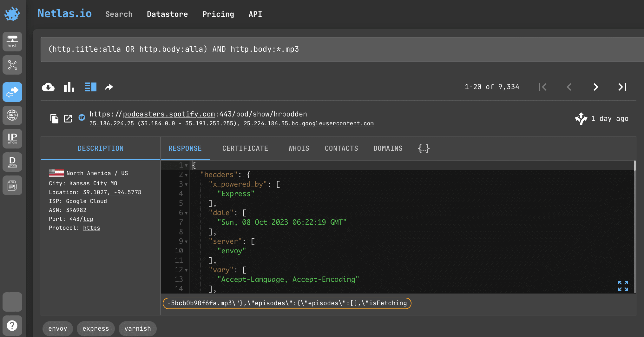
Task: Click the '1-20 of 9,334' result count
Action: 492,87
